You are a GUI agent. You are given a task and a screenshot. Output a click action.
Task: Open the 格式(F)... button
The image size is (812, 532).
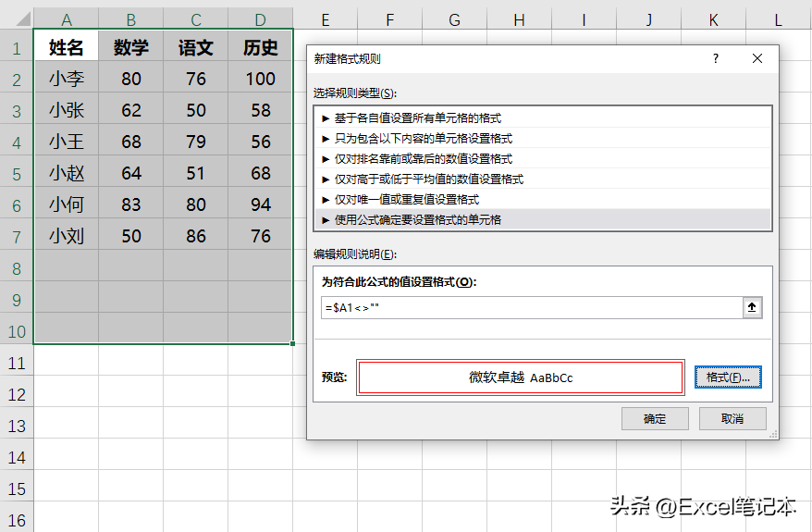728,377
